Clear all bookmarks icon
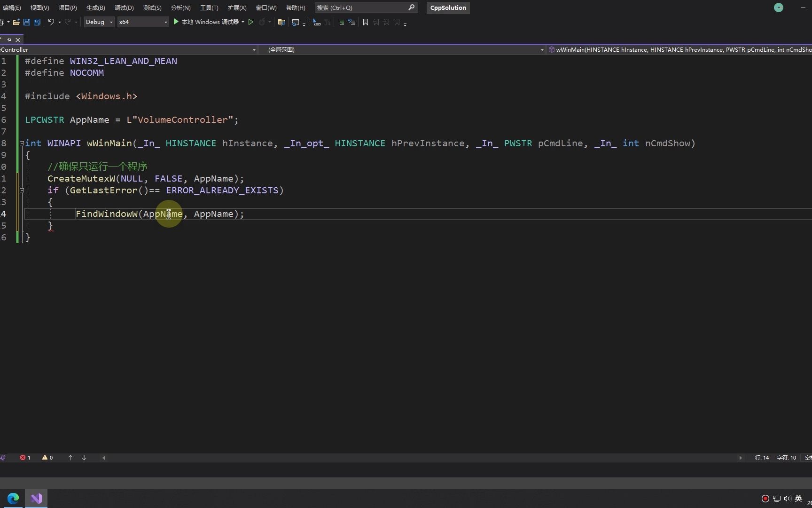The width and height of the screenshot is (812, 508). click(397, 22)
